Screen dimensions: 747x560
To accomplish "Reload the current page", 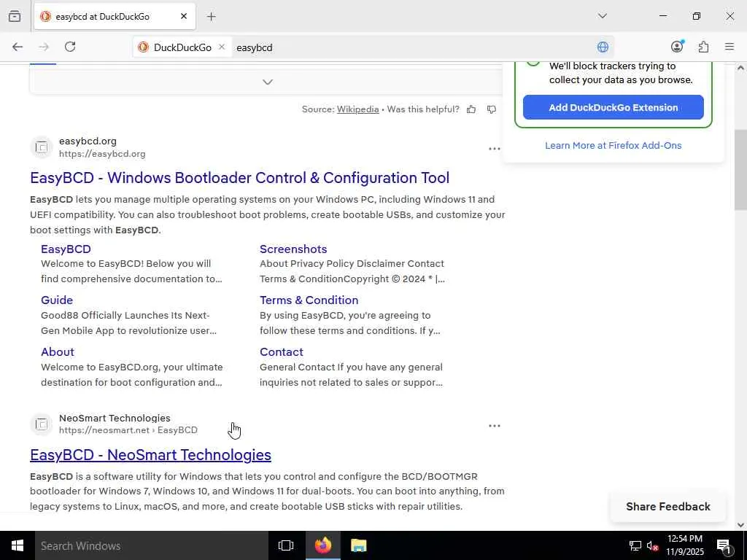I will point(70,47).
